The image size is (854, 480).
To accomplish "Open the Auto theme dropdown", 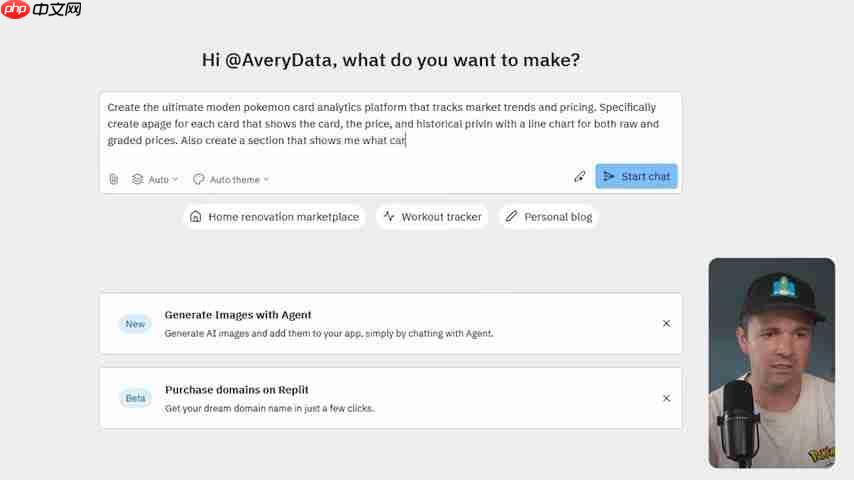I will tap(231, 179).
